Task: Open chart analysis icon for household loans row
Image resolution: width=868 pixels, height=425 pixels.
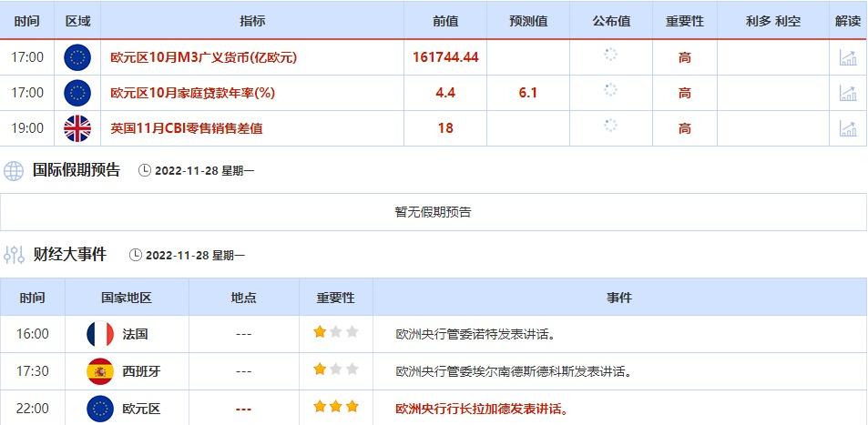Action: coord(847,93)
